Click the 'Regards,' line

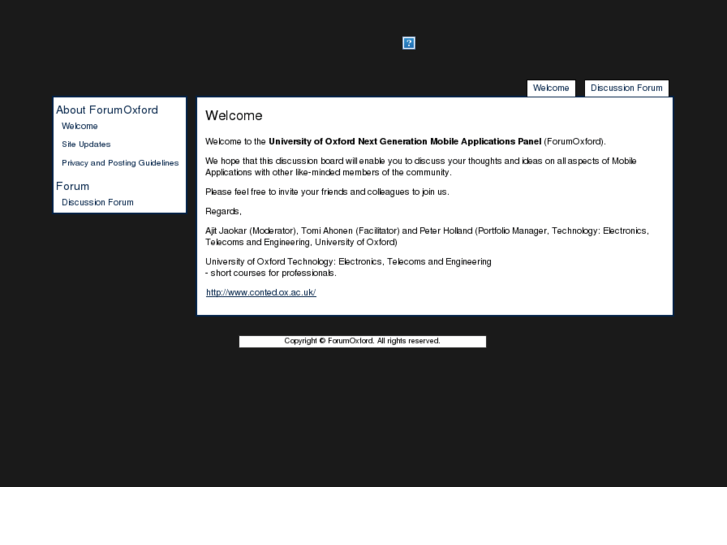coord(223,212)
